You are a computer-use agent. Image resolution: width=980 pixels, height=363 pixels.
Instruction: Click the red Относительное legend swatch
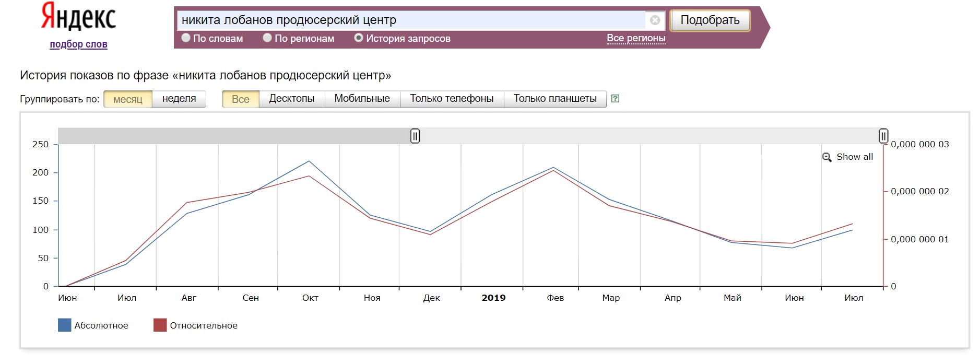[x=160, y=325]
